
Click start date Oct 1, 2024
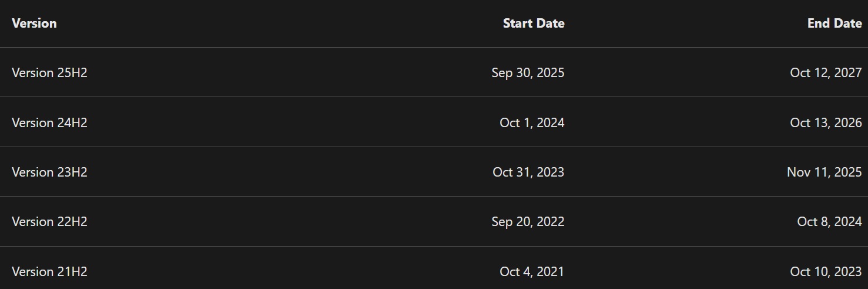(x=532, y=122)
